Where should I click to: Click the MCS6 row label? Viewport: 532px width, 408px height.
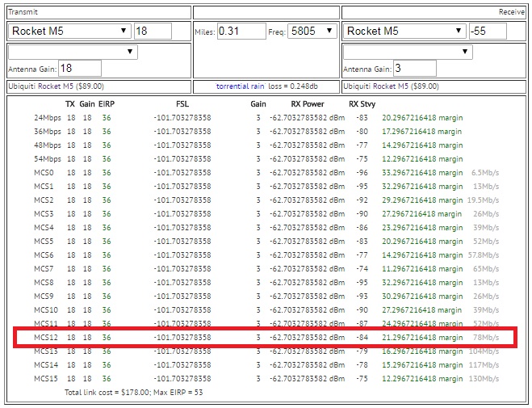tap(44, 255)
